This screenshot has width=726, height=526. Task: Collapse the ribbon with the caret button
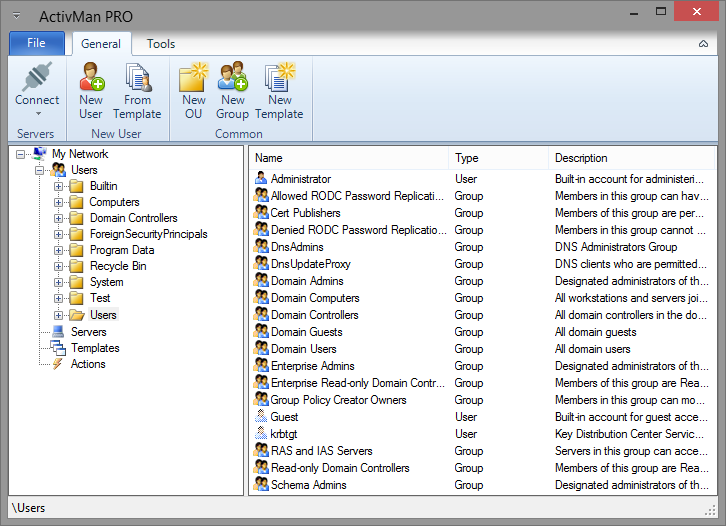tap(703, 44)
